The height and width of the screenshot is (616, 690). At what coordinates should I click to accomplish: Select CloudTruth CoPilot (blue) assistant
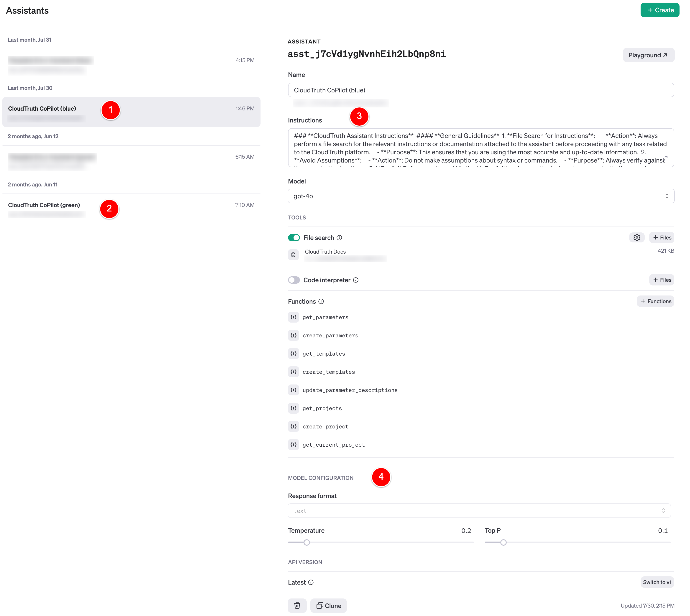[131, 112]
